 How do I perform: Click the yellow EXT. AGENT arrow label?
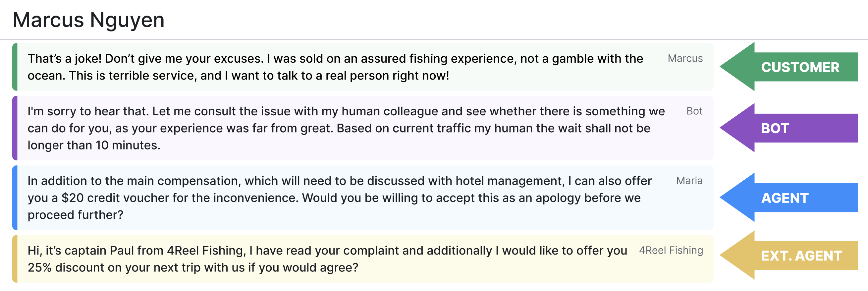(801, 256)
